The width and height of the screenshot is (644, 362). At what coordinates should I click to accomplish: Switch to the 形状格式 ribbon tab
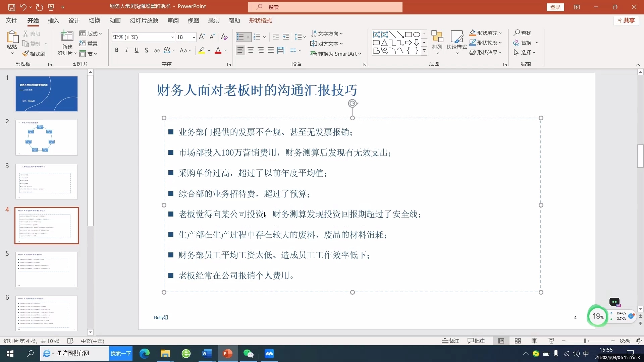click(261, 20)
